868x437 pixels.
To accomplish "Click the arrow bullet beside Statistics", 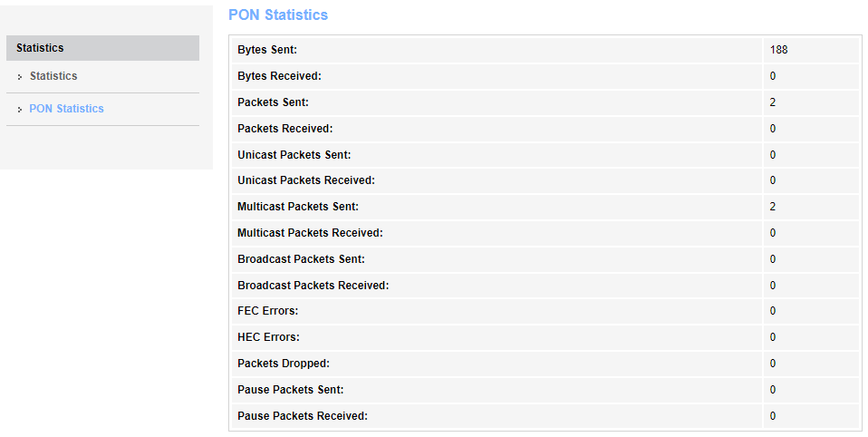I will tap(20, 77).
